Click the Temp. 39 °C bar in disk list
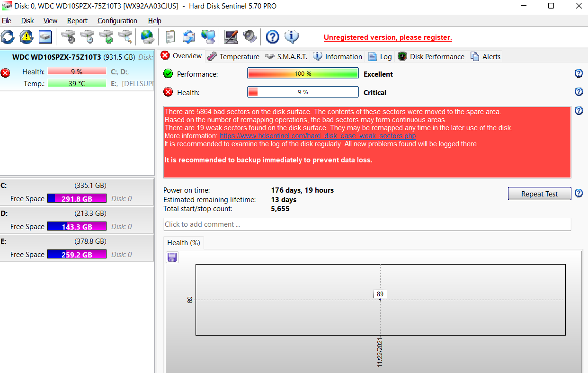This screenshot has height=373, width=588. [77, 83]
